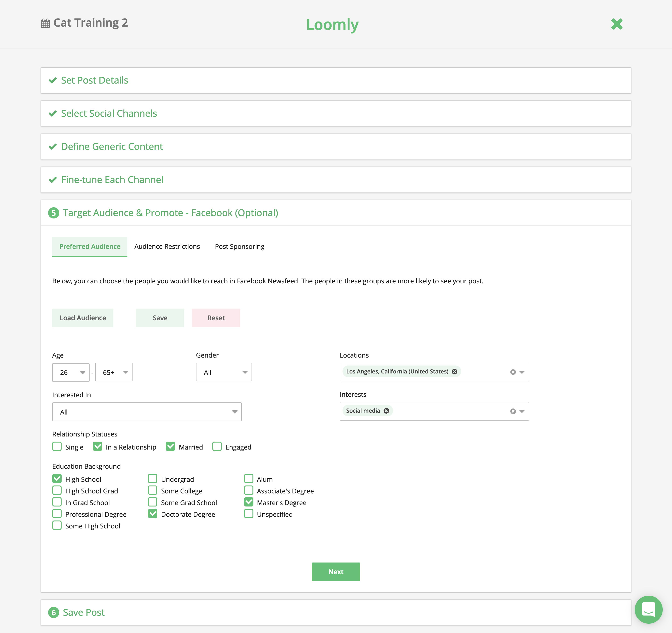Image resolution: width=672 pixels, height=633 pixels.
Task: Switch to the Audience Restrictions tab
Action: (167, 246)
